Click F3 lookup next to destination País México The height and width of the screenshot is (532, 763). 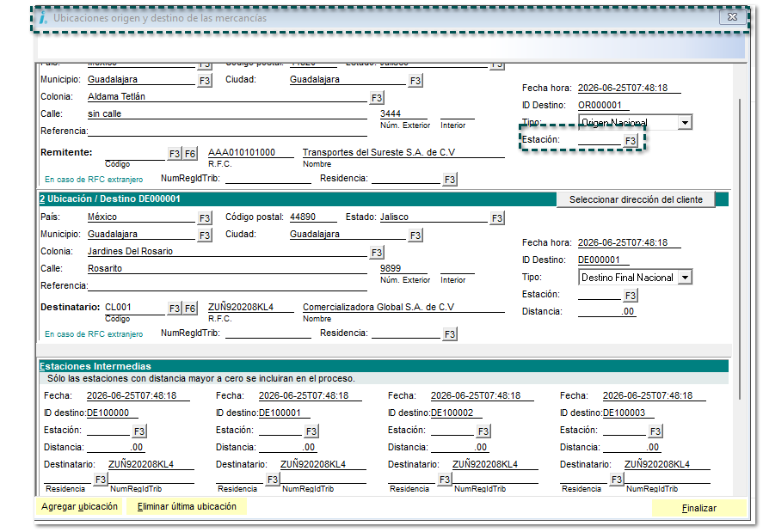pos(205,218)
